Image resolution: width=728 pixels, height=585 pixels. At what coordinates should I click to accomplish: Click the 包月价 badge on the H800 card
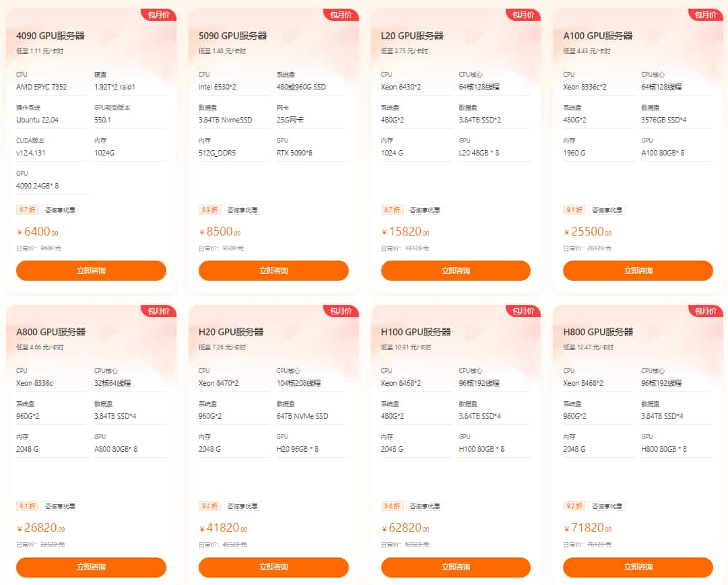coord(705,311)
